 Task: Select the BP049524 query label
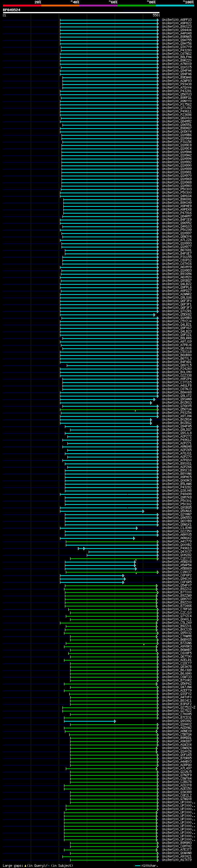tap(11, 10)
